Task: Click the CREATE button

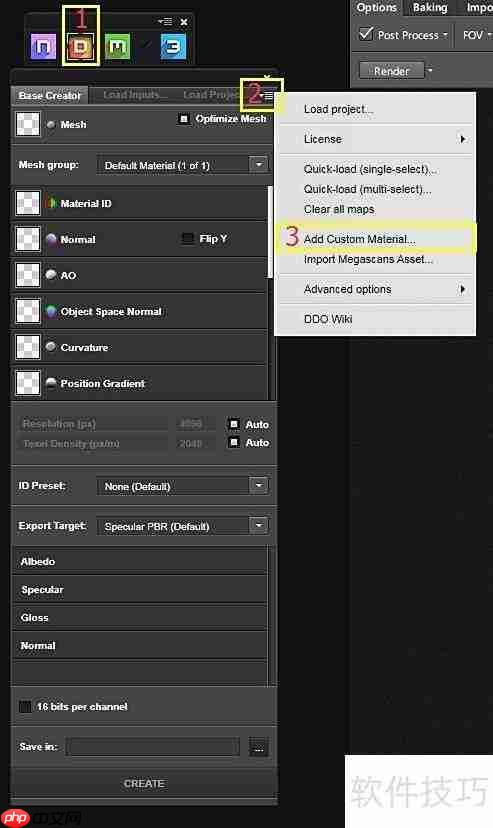Action: click(144, 784)
